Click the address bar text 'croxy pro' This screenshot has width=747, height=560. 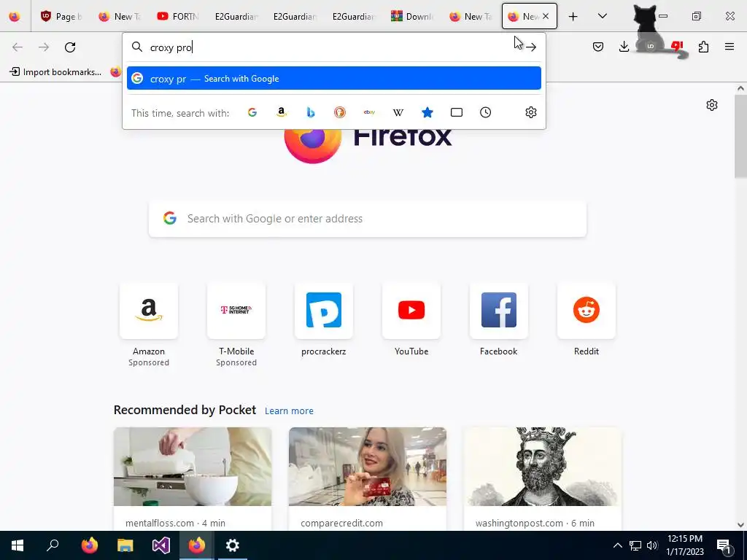point(171,47)
